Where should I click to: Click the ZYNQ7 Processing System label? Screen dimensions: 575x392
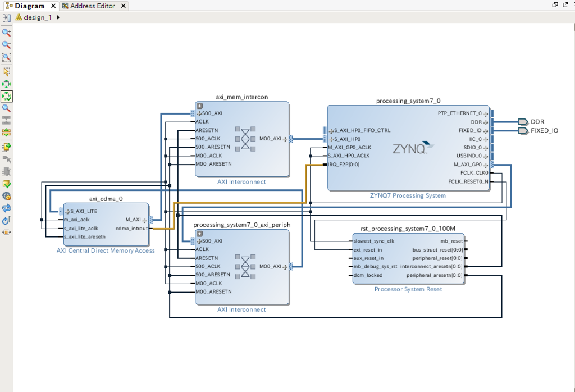click(x=408, y=195)
